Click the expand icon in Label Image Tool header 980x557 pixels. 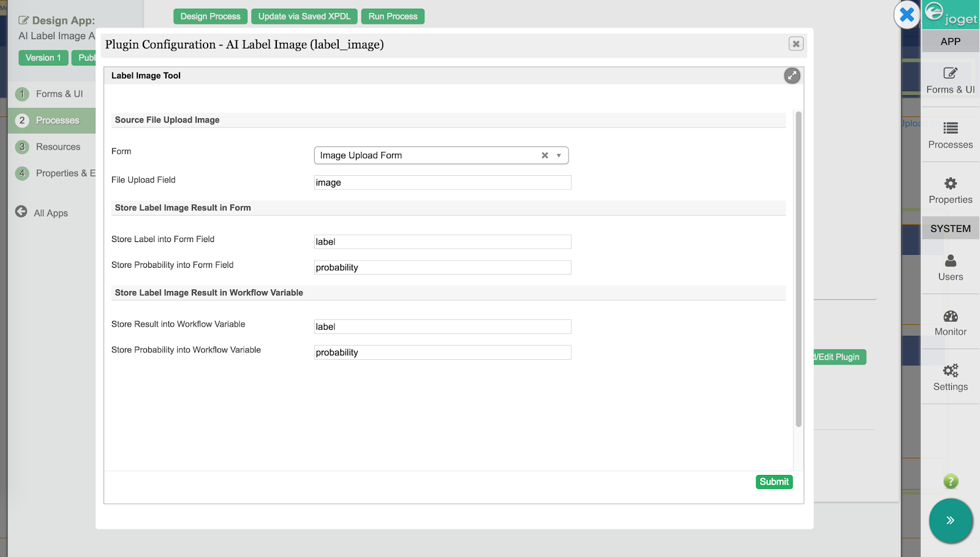[x=792, y=76]
